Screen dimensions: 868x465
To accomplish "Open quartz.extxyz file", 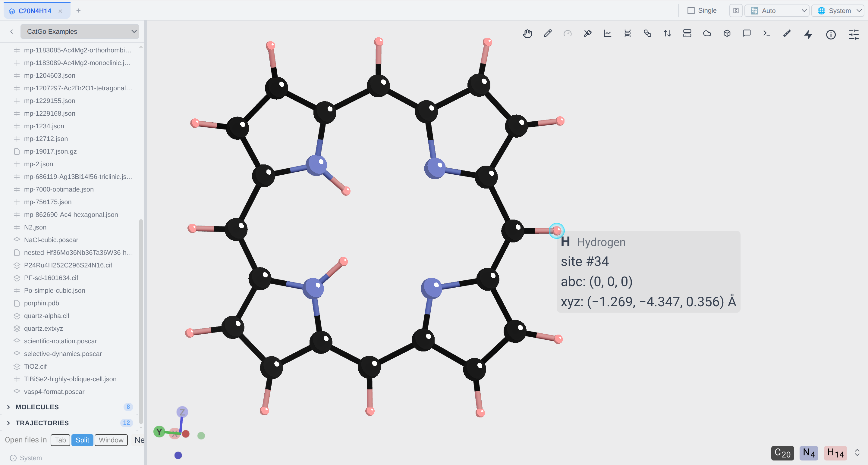I will pyautogui.click(x=43, y=328).
